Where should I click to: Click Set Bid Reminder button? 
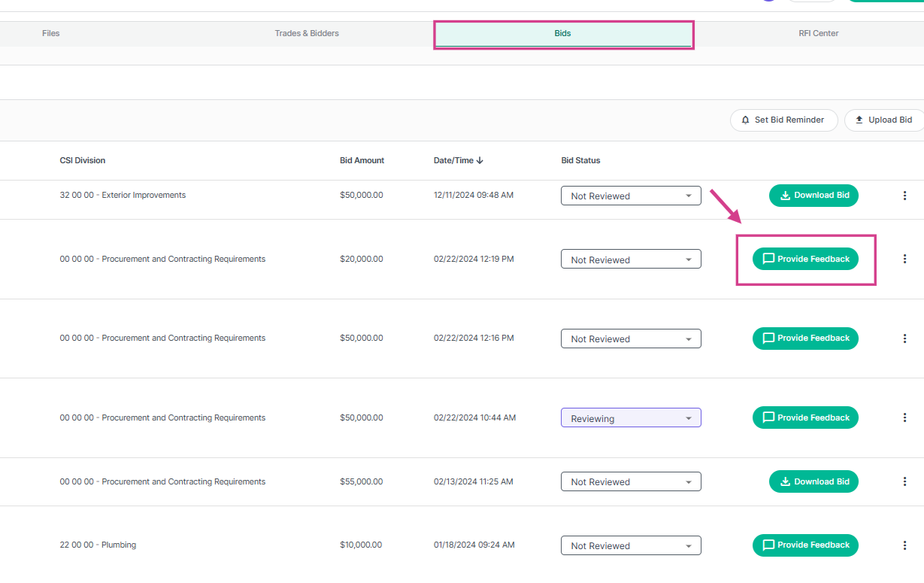click(783, 120)
